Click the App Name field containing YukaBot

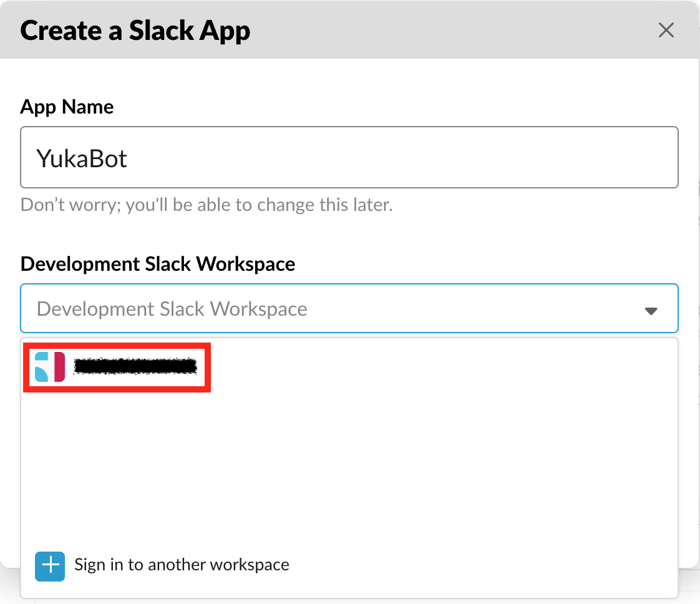pyautogui.click(x=349, y=157)
